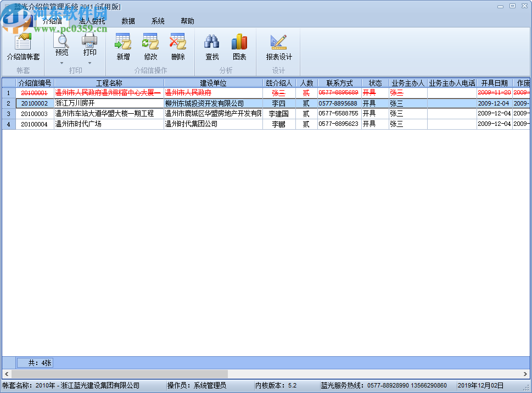Select the 修改 (Modify) toolbar icon
Image resolution: width=532 pixels, height=393 pixels.
coord(150,46)
